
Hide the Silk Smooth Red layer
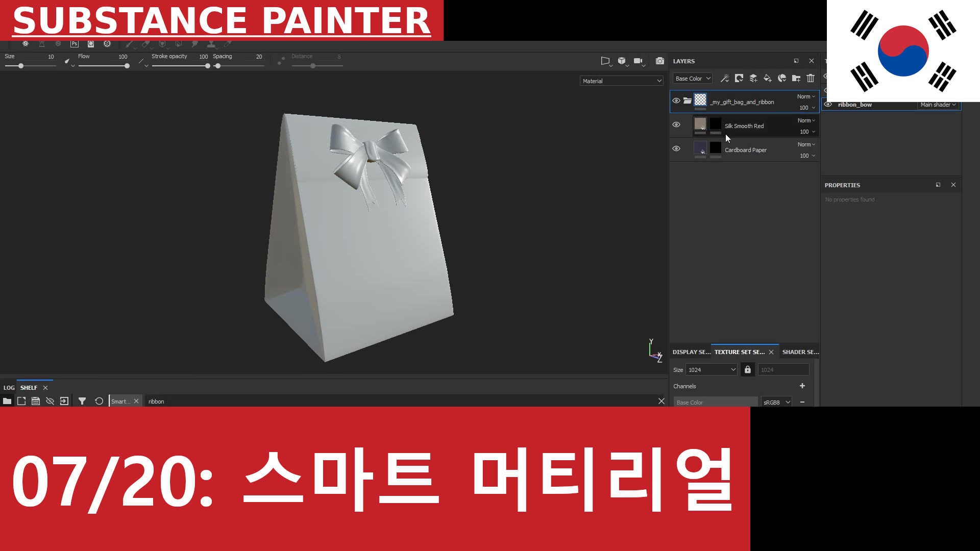[676, 124]
